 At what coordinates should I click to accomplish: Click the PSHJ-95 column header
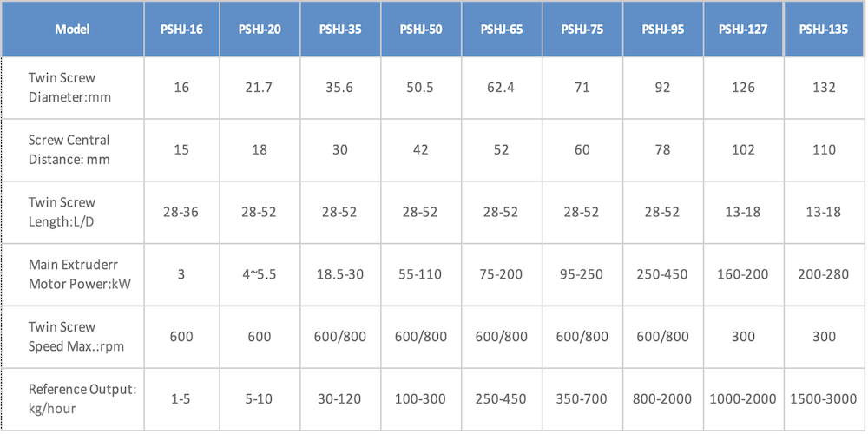[x=663, y=30]
